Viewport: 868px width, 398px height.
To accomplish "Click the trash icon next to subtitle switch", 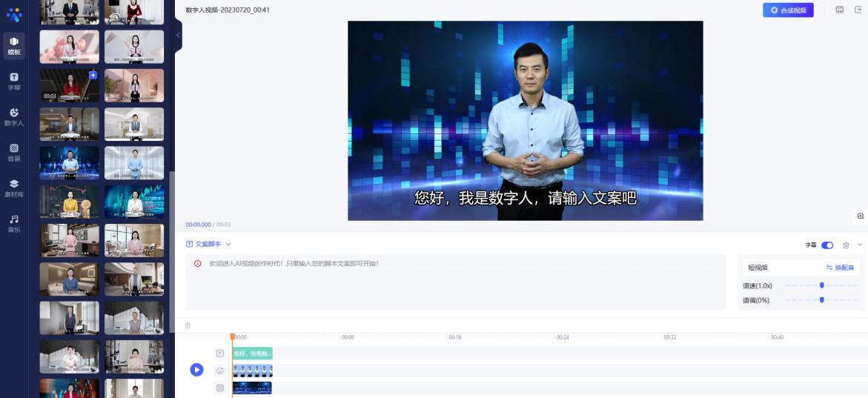I will point(846,245).
